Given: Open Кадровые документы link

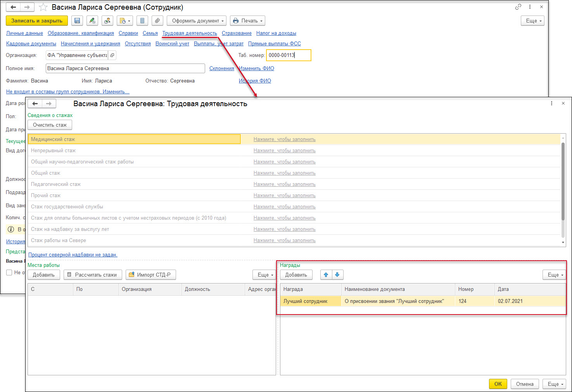Looking at the screenshot, I should [x=31, y=44].
